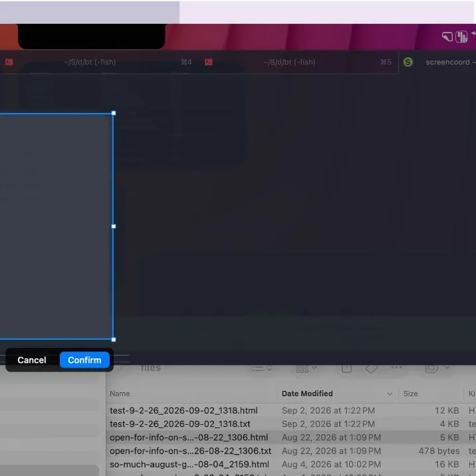Switch to the screencoord terminal tab
This screenshot has width=476, height=476.
coord(438,62)
